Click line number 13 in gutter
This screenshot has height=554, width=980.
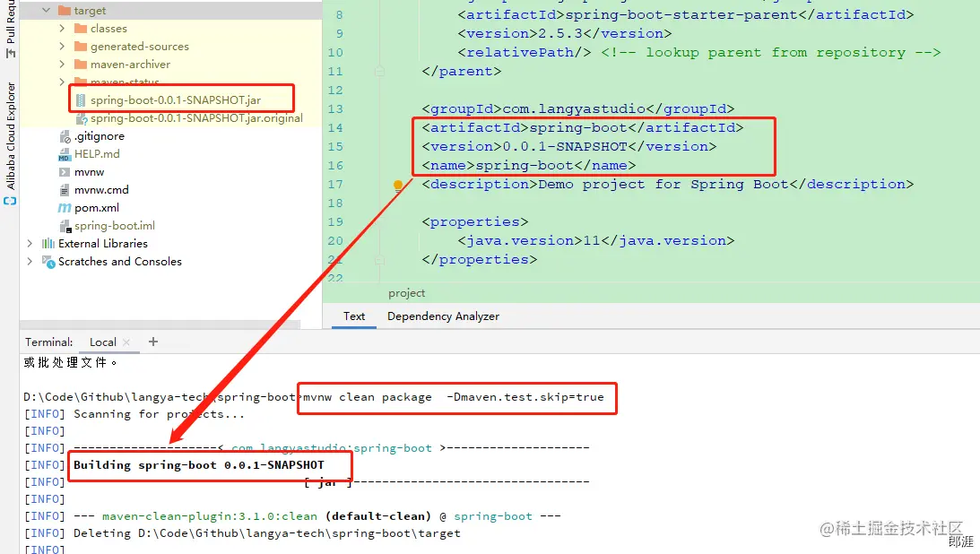(335, 108)
